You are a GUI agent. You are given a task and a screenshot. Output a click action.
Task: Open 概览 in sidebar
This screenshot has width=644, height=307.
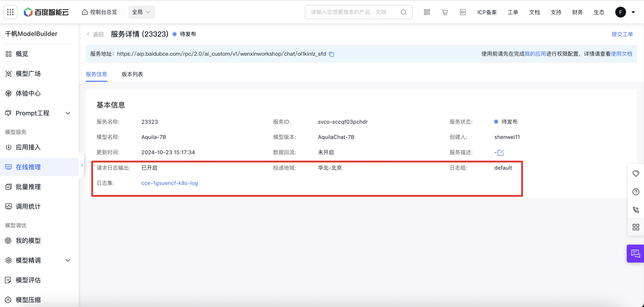39,54
